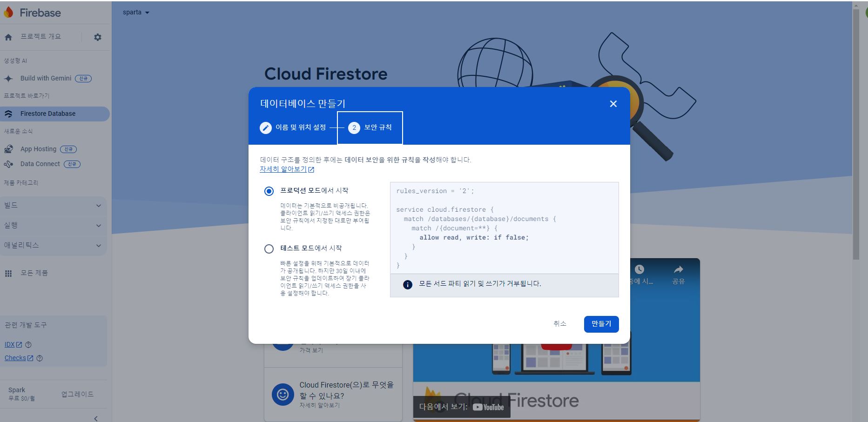Close the database creation dialog
This screenshot has width=868, height=422.
[613, 104]
